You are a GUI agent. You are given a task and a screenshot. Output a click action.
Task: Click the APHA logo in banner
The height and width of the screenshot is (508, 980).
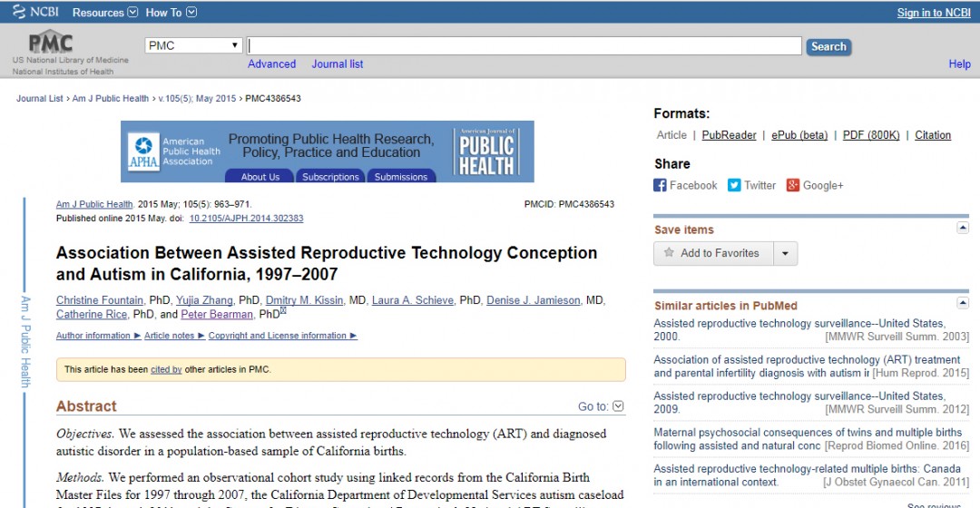pos(142,152)
